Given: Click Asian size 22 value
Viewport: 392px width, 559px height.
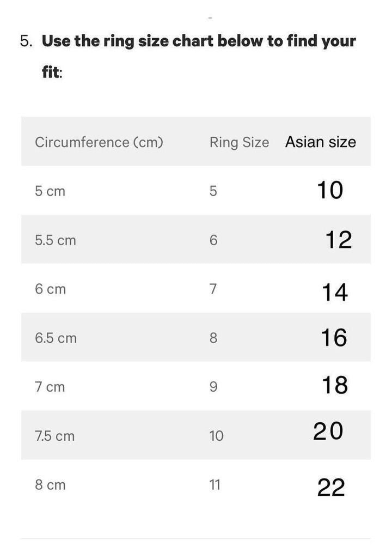Looking at the screenshot, I should tap(331, 487).
